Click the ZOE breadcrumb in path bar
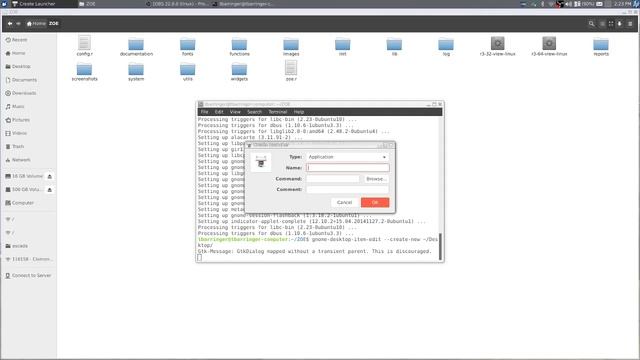 pos(54,24)
